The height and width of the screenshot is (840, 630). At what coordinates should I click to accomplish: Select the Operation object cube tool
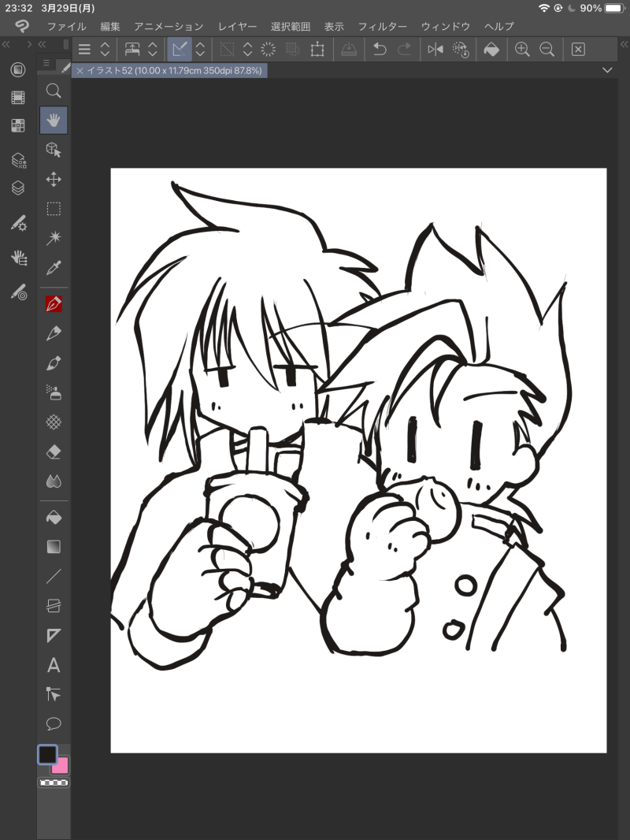pos(54,150)
